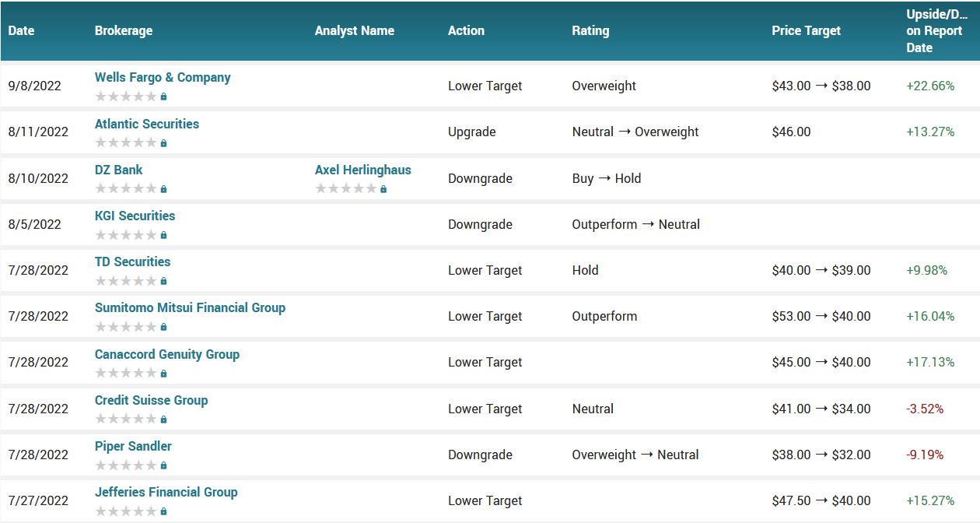Screen dimensions: 980x523
Task: Click the Rating column header
Action: click(x=591, y=30)
